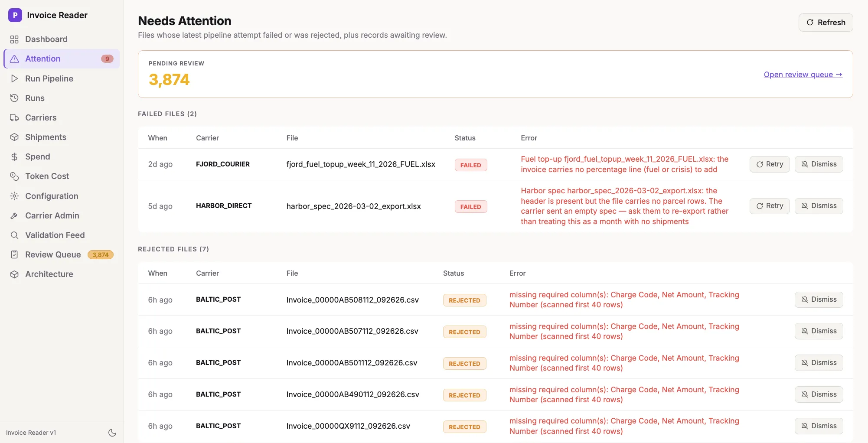Click the 5d ago timestamp
868x443 pixels.
(160, 206)
